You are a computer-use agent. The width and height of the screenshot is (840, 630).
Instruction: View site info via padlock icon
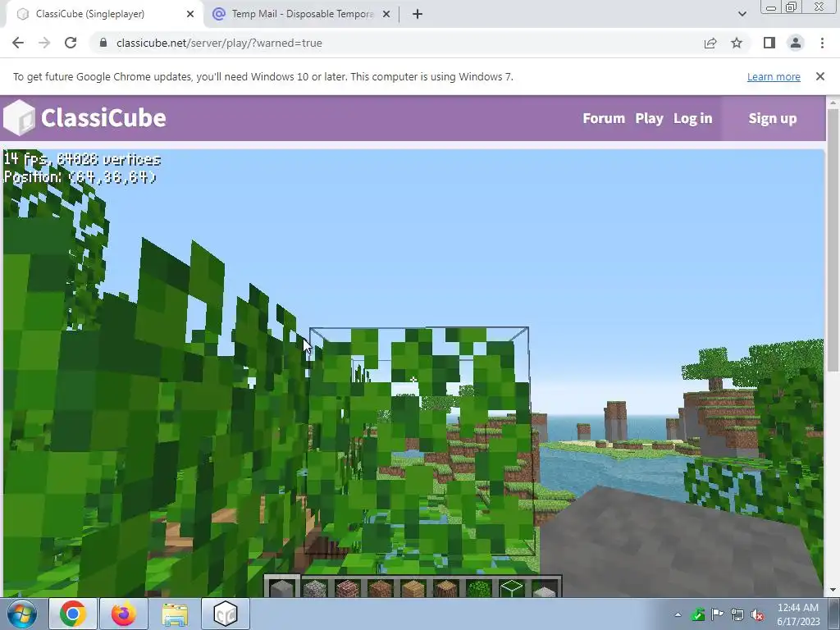103,43
